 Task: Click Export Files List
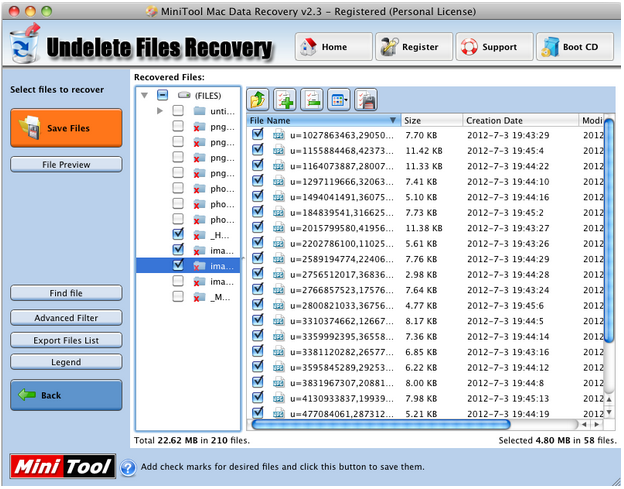(66, 341)
